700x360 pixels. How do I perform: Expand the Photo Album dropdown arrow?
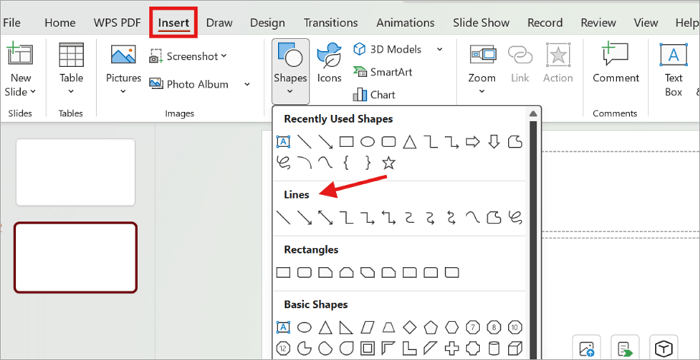247,84
